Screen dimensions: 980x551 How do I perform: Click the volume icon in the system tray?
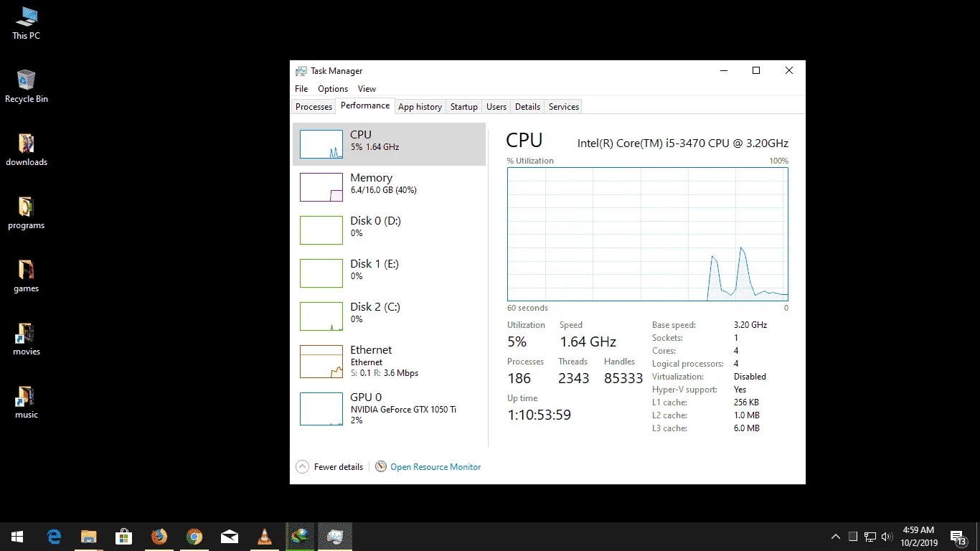[887, 537]
